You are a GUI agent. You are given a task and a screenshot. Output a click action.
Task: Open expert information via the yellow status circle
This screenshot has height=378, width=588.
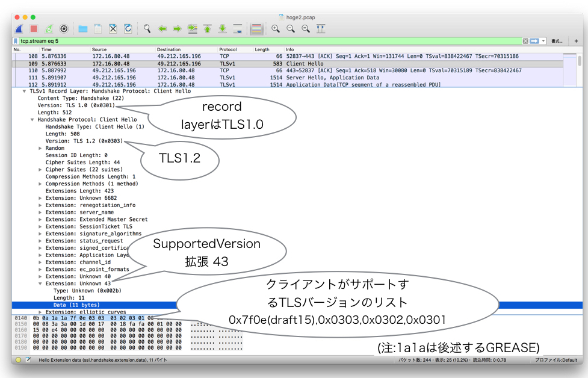click(x=18, y=360)
